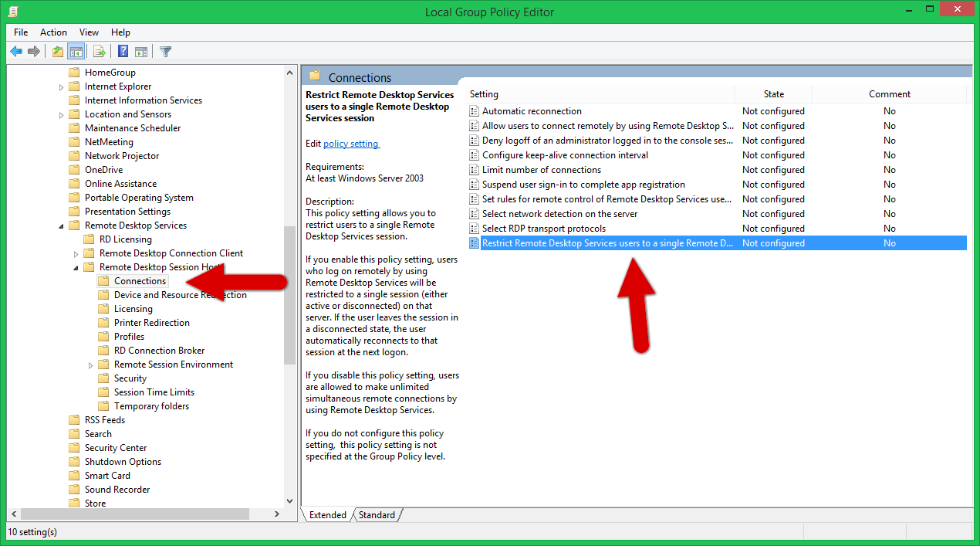Screen dimensions: 980x546
Task: Click folder icon beside NetMeeting
Action: click(74, 142)
